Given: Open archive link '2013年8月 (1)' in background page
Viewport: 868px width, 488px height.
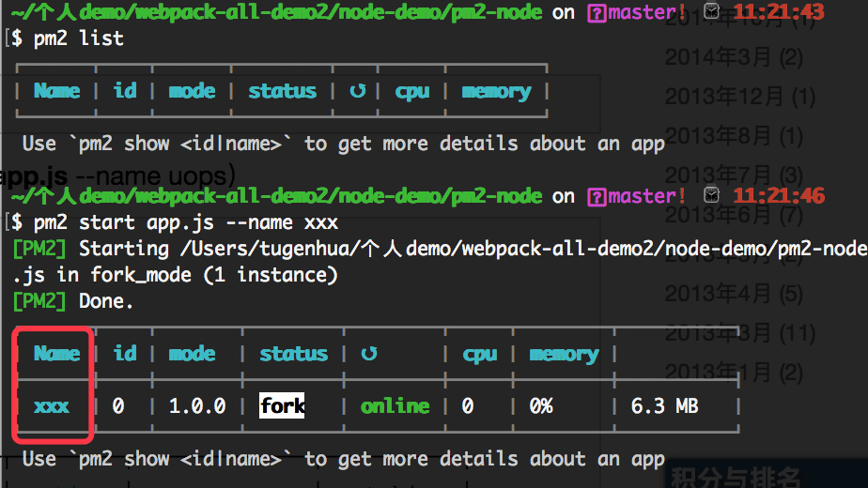Looking at the screenshot, I should pyautogui.click(x=734, y=135).
